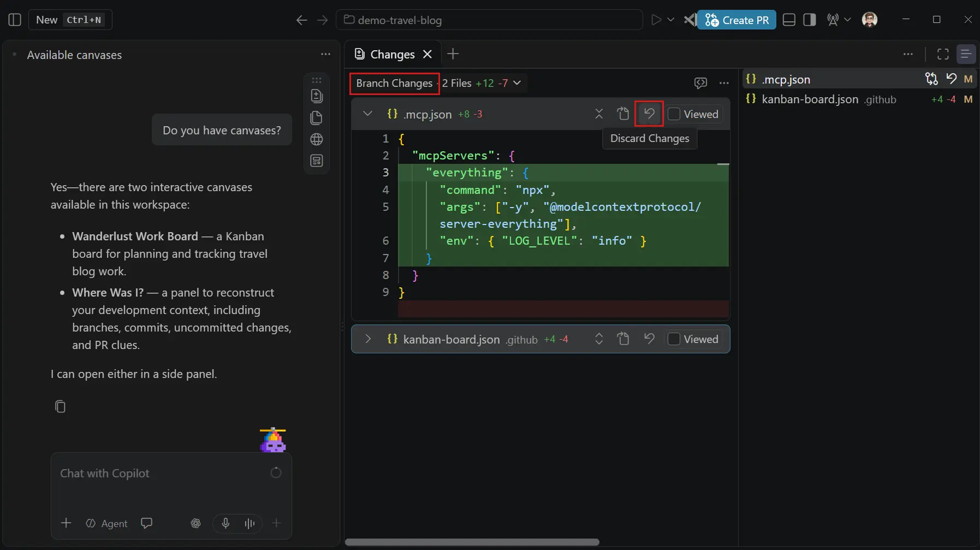980x550 pixels.
Task: Go back with the left arrow
Action: (301, 20)
